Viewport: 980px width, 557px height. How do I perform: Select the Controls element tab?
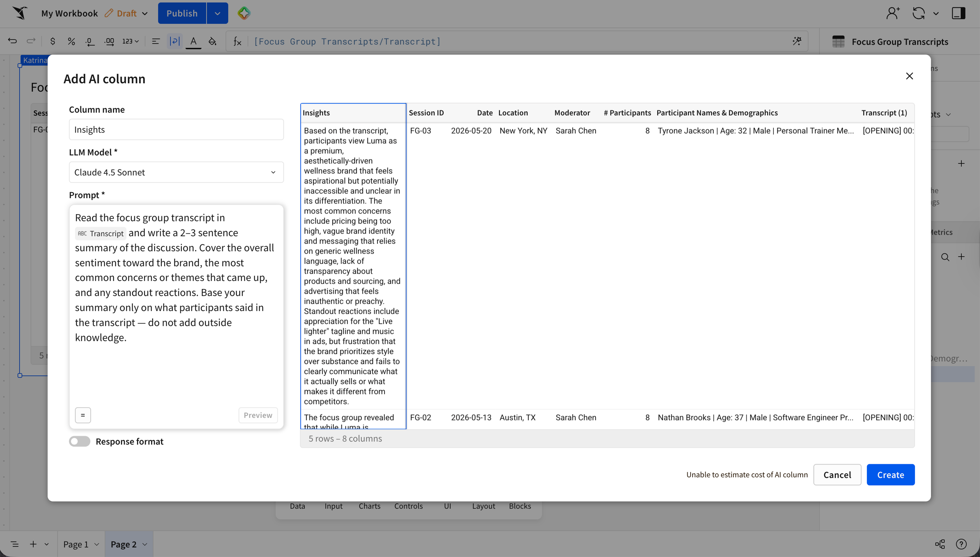pos(408,506)
